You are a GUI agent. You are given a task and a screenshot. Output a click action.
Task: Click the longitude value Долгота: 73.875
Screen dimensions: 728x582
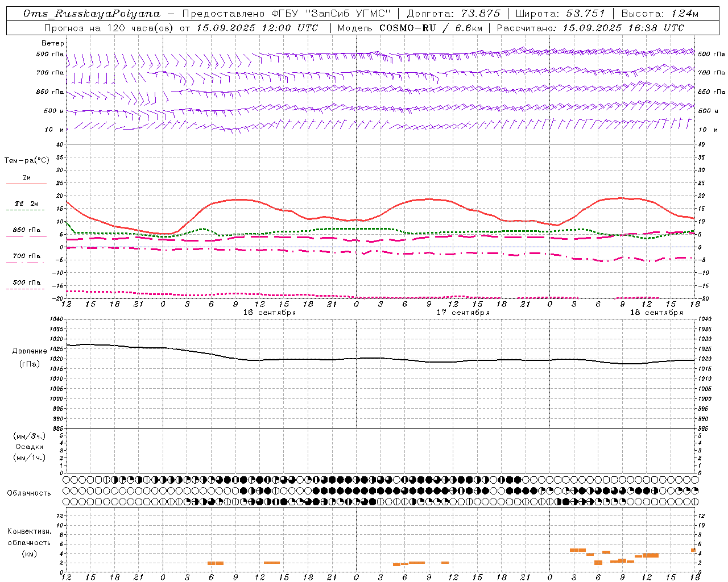pos(454,14)
